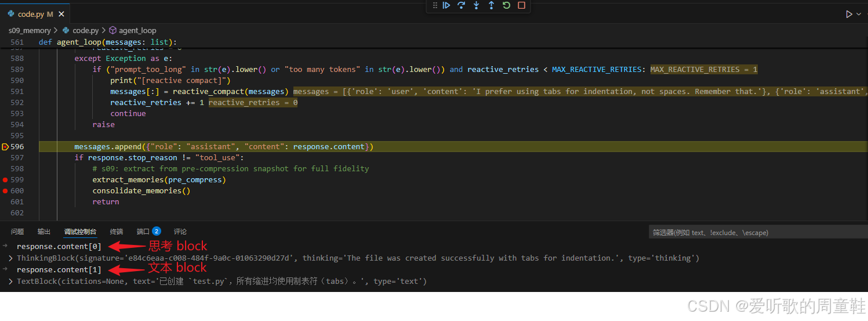868x321 pixels.
Task: Stop the debugging session
Action: coord(521,5)
